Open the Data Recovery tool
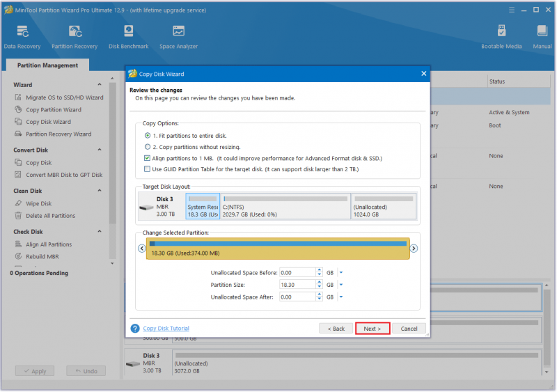The width and height of the screenshot is (557, 392). pos(22,37)
